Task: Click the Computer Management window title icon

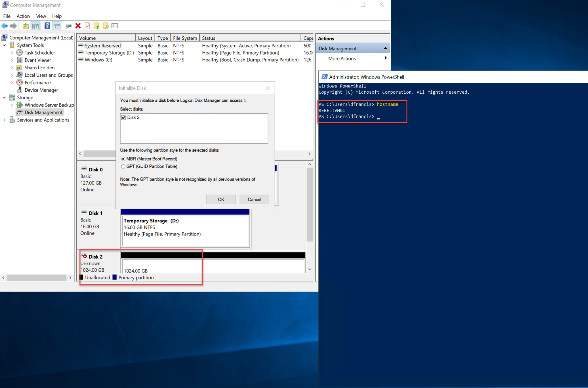Action: 5,5
